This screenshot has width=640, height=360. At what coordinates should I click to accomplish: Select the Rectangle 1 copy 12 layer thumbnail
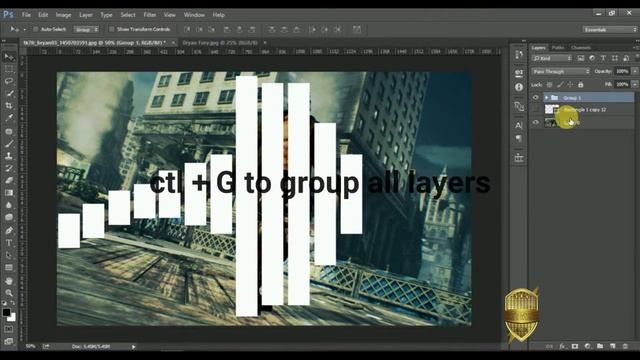coord(552,109)
